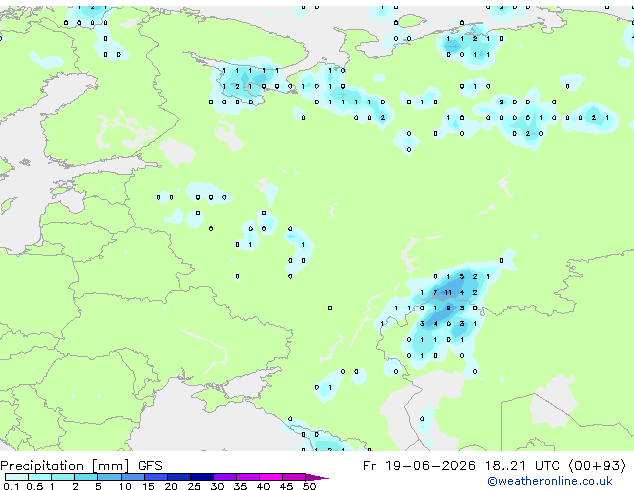Click the 5–10 mm legend color segment
The width and height of the screenshot is (634, 490).
109,477
